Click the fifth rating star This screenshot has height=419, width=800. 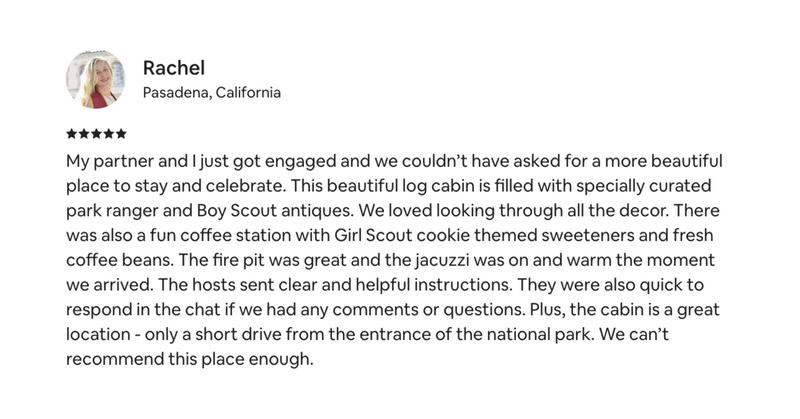click(121, 134)
